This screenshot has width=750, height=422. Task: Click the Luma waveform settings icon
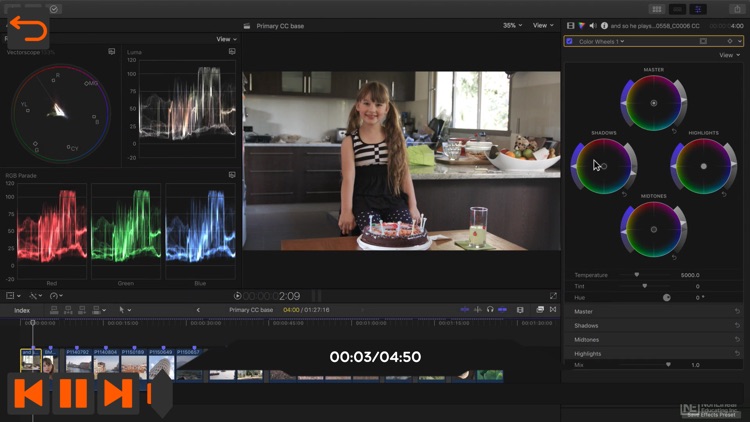coord(232,52)
